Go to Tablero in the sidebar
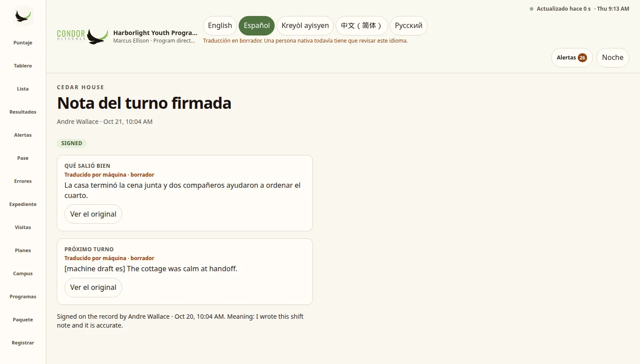The image size is (640, 364). tap(23, 66)
